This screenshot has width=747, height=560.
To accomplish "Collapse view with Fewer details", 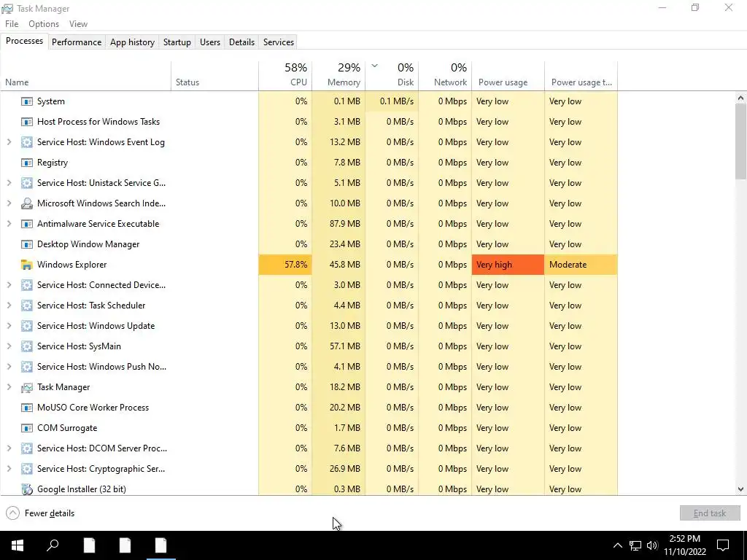I will 41,513.
